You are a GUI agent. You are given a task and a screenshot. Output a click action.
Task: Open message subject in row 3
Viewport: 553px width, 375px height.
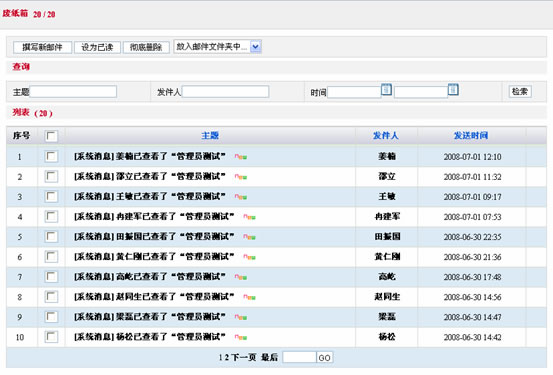(150, 196)
